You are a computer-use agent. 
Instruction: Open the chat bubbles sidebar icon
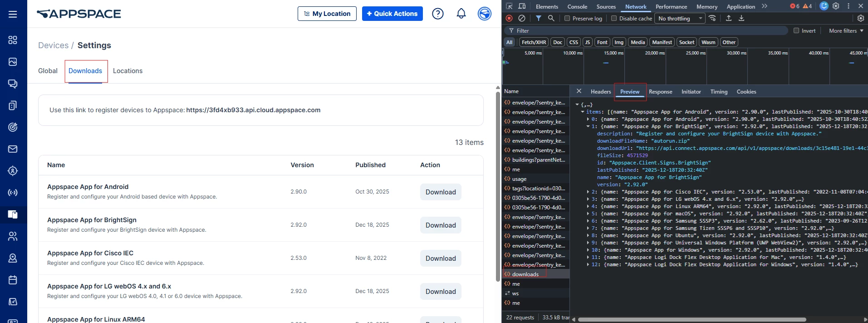(x=13, y=84)
